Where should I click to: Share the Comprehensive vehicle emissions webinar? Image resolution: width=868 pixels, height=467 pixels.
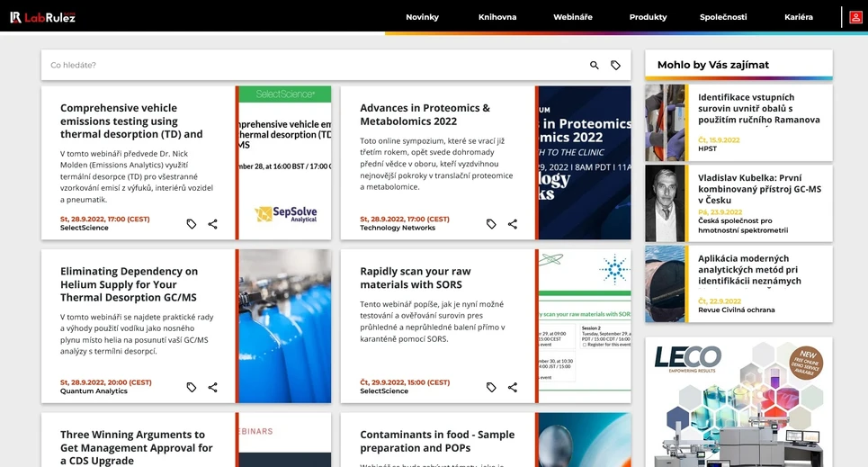click(212, 224)
